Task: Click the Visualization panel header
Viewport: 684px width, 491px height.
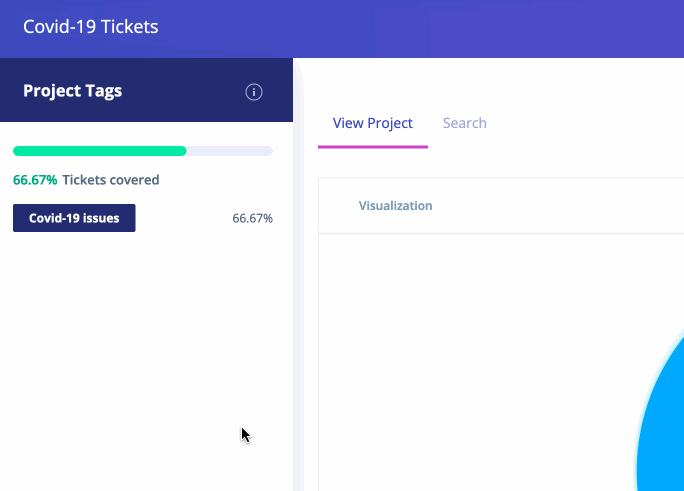Action: point(395,206)
